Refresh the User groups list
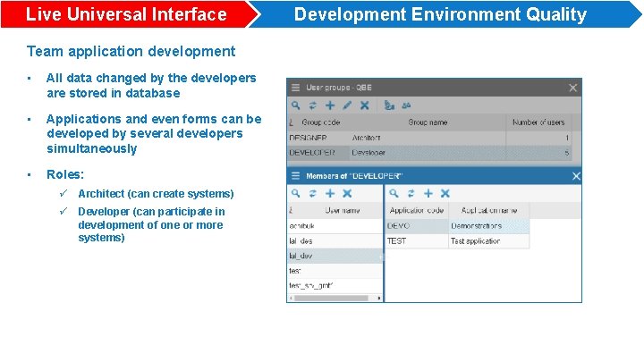Image resolution: width=644 pixels, height=362 pixels. [x=312, y=105]
